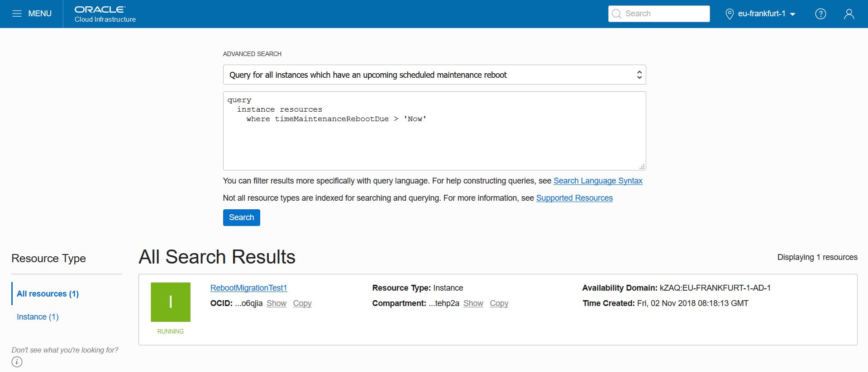Copy the Compartment OCID
Image resolution: width=868 pixels, height=372 pixels.
499,303
